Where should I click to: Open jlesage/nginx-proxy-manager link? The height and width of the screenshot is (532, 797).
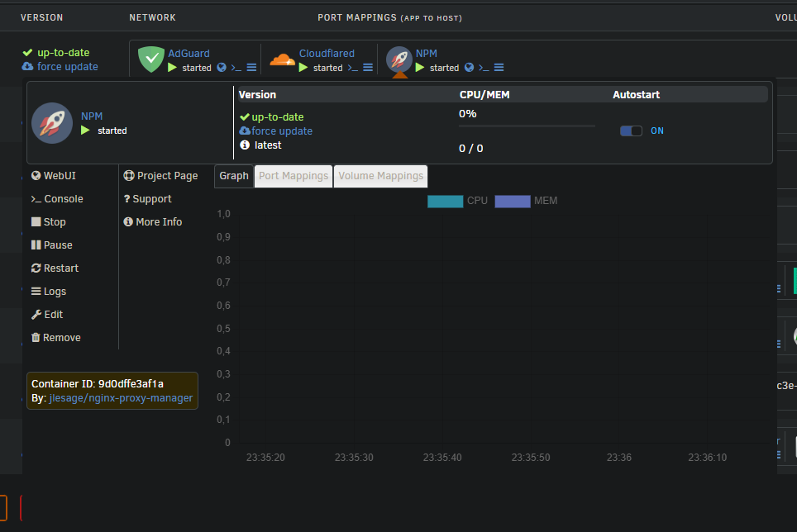[121, 398]
